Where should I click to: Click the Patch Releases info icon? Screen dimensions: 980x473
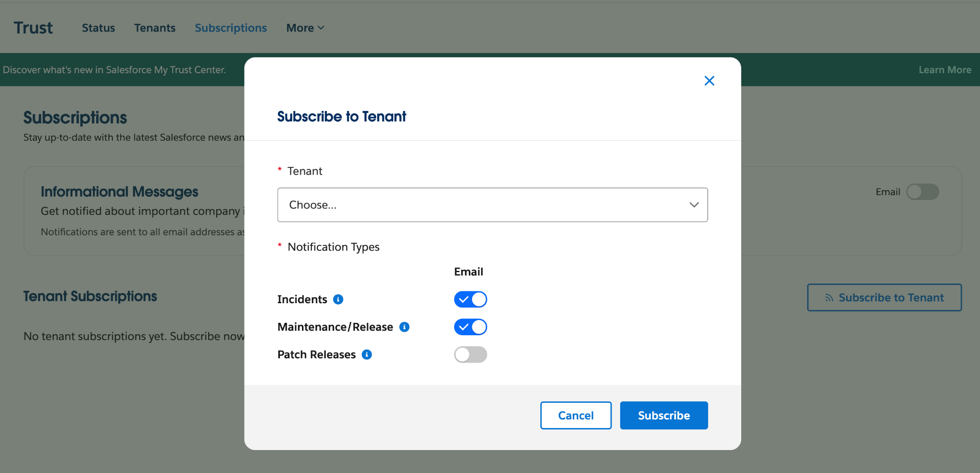[367, 354]
